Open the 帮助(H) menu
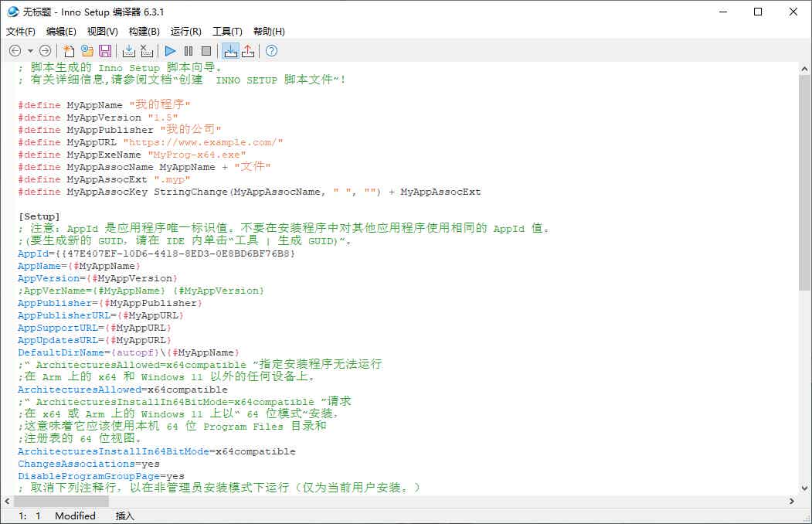The width and height of the screenshot is (812, 524). [269, 32]
